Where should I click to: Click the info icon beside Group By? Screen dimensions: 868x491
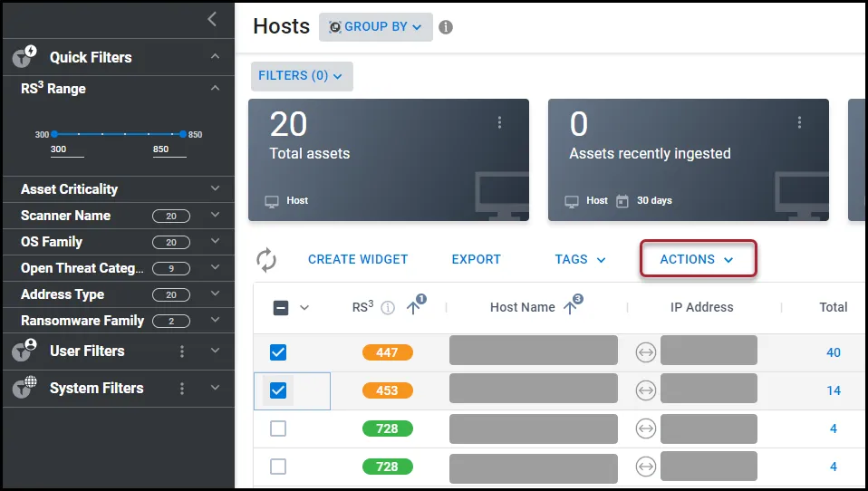pos(446,27)
